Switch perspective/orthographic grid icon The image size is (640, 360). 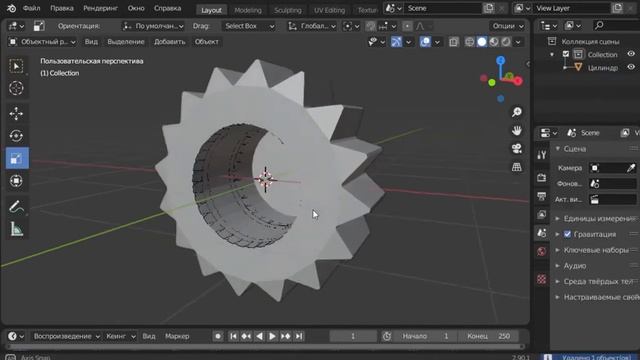[517, 167]
